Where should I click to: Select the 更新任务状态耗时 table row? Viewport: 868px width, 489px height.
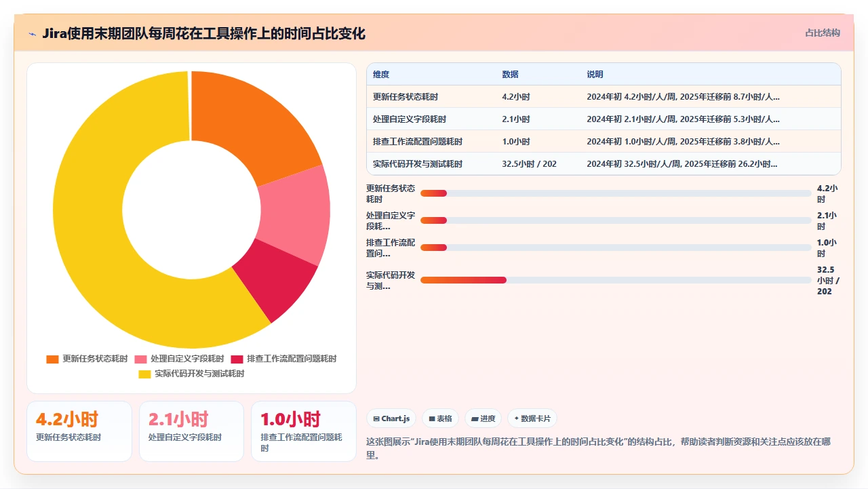[604, 97]
